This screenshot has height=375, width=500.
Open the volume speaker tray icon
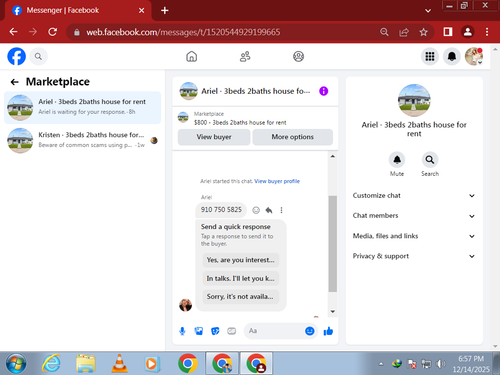pos(441,364)
